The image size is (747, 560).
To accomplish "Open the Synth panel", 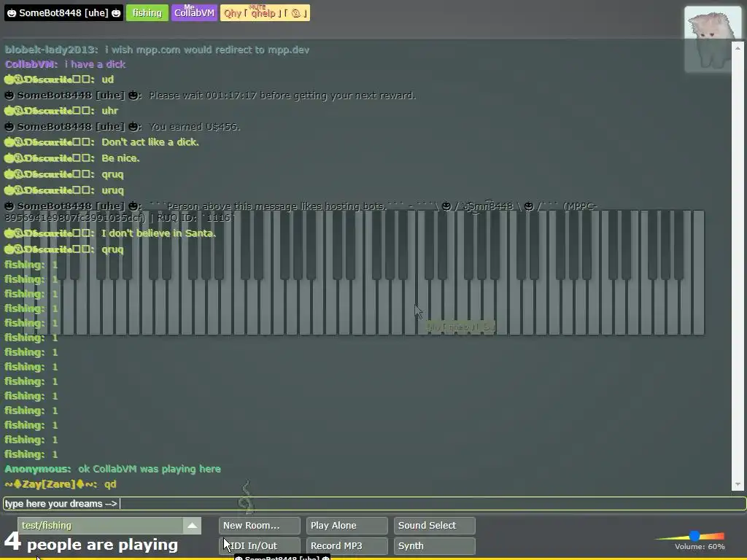I will 435,545.
